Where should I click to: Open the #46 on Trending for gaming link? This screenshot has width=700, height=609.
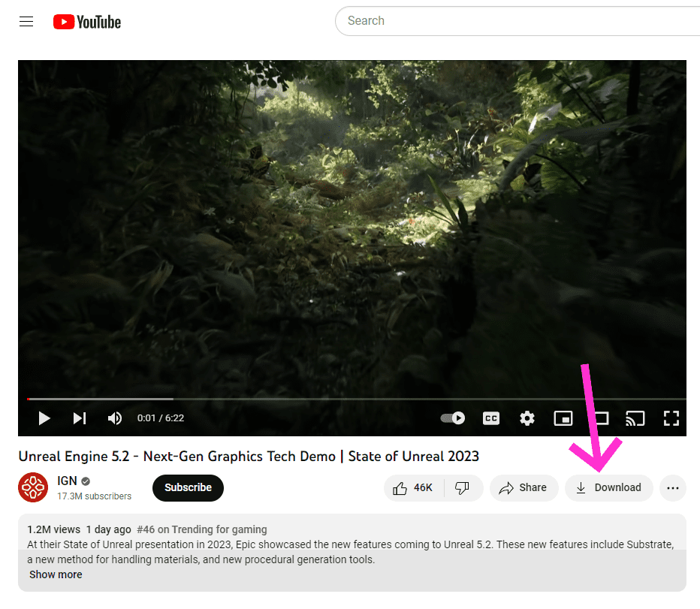click(202, 529)
